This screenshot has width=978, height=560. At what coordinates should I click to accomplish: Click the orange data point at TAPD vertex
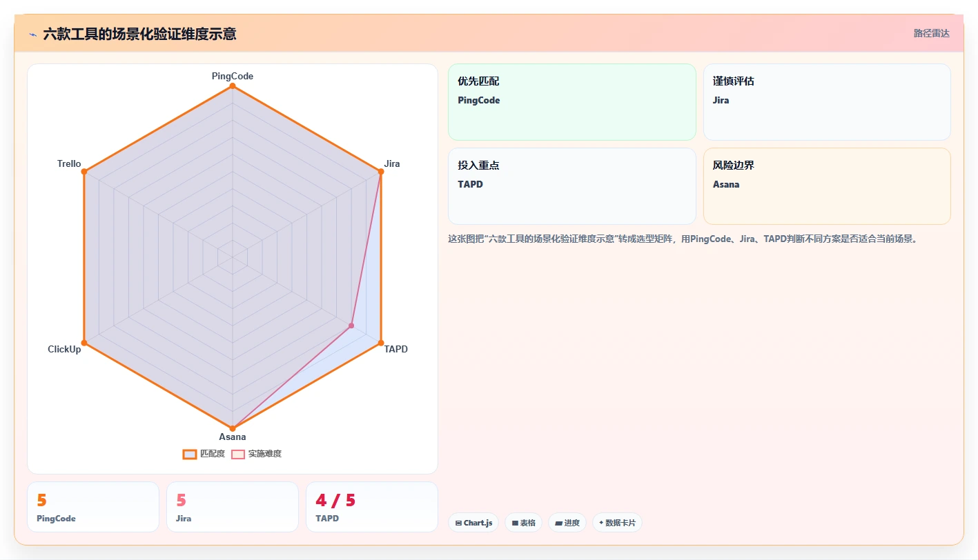[381, 343]
